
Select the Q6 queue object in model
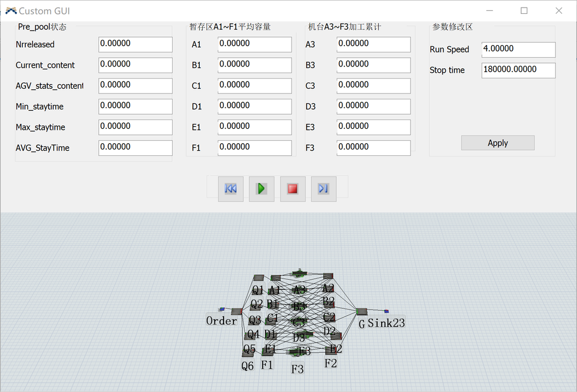click(x=247, y=353)
